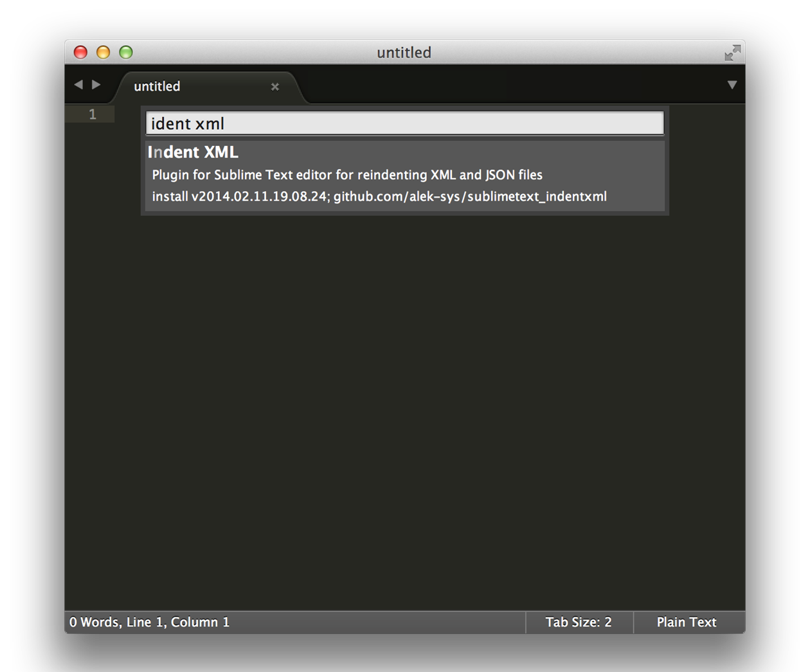Open the Tab Size: 2 menu
Image resolution: width=810 pixels, height=672 pixels.
click(579, 622)
